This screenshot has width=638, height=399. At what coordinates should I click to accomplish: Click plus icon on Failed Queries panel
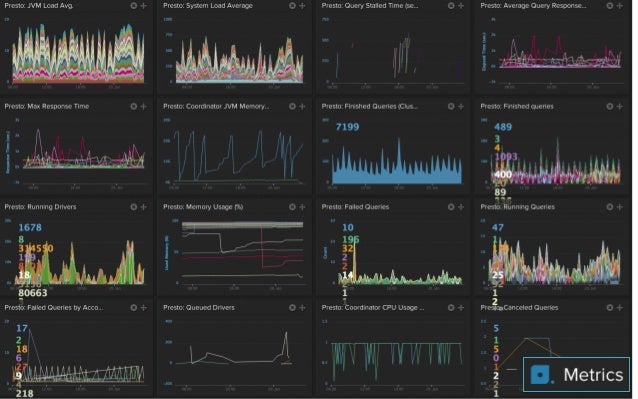(461, 207)
